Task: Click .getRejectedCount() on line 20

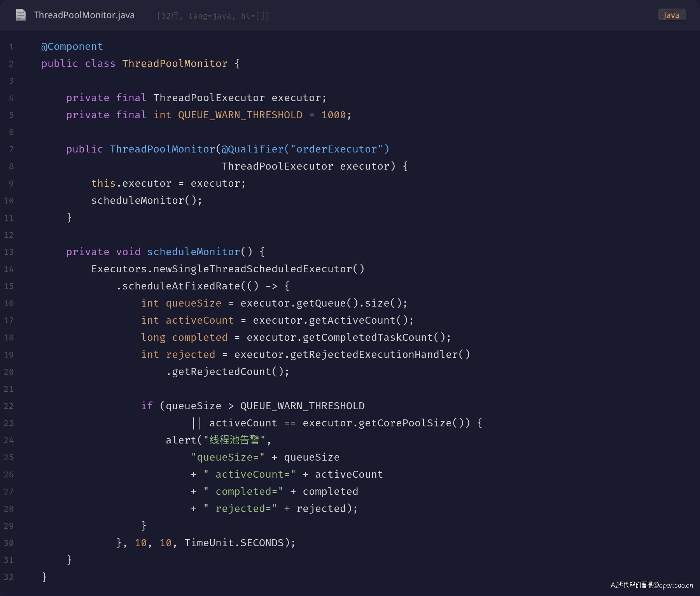Action: [225, 372]
